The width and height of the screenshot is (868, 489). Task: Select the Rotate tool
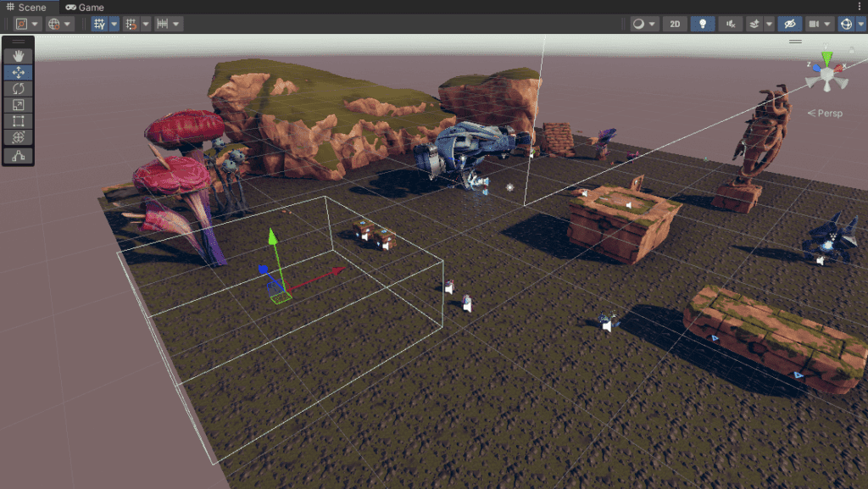click(x=18, y=88)
